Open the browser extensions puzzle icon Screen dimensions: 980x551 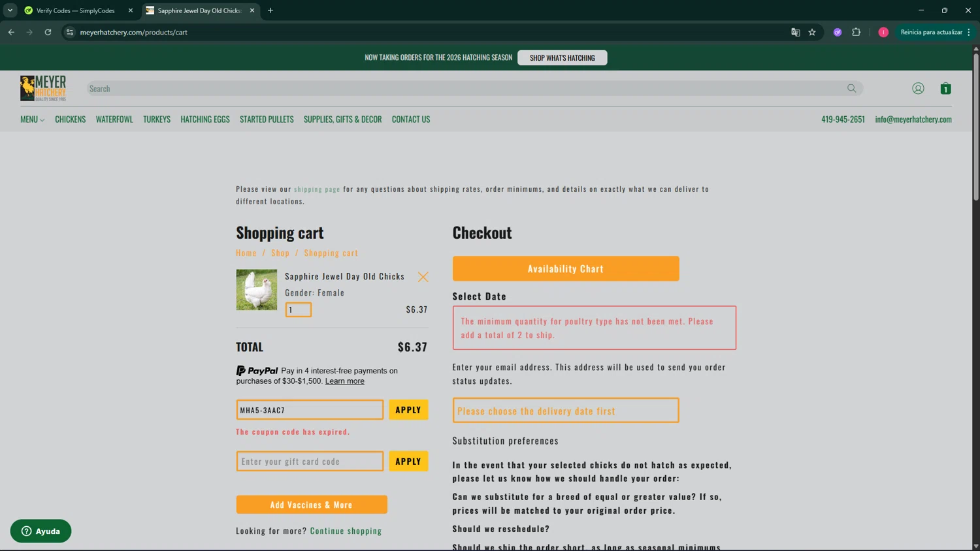(856, 32)
